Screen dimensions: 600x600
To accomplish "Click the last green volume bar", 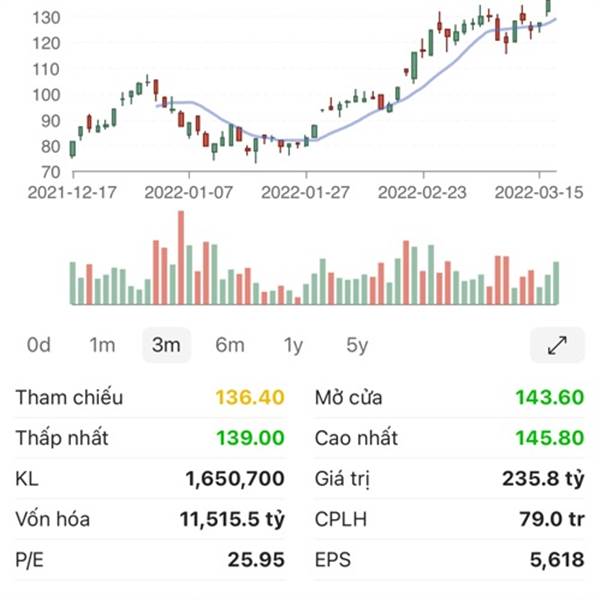I will pos(556,283).
